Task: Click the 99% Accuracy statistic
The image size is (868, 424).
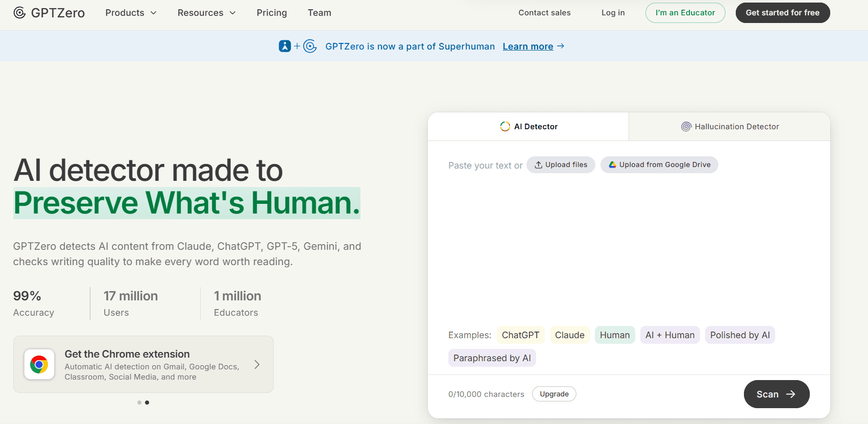Action: coord(34,303)
